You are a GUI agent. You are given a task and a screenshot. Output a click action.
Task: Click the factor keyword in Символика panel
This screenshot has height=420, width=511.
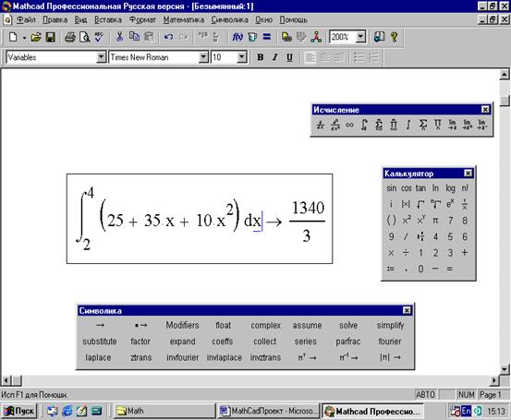(x=140, y=342)
